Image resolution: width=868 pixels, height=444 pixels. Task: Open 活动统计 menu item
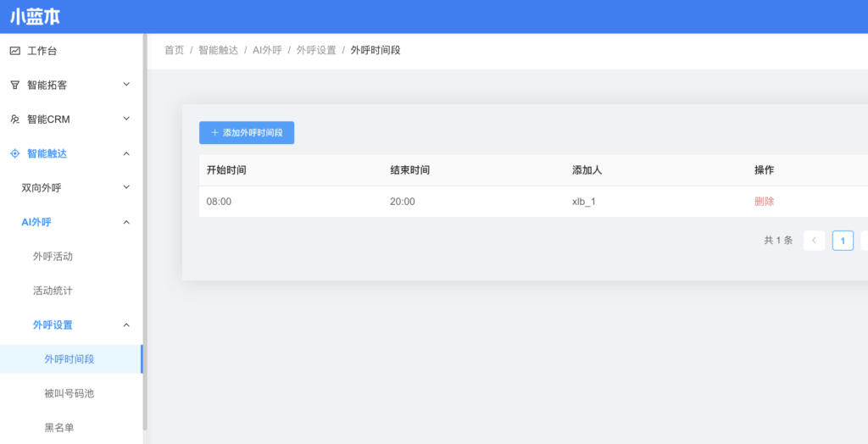point(53,291)
